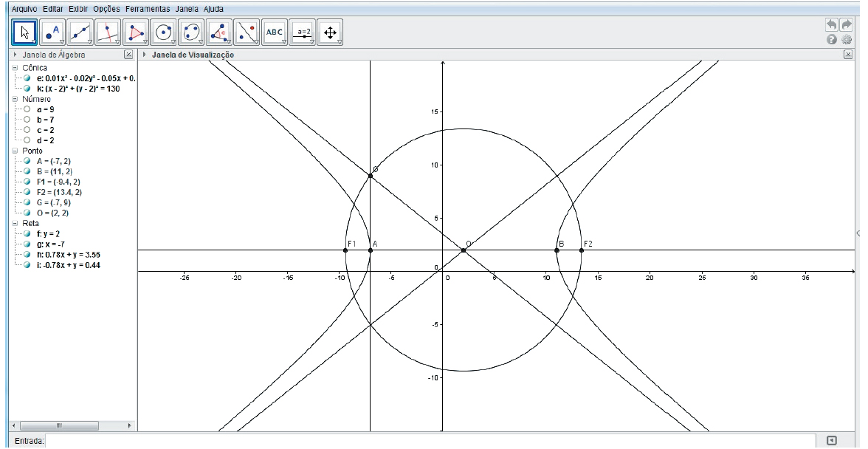Select the Move arrow tool
The width and height of the screenshot is (868, 449).
pos(24,32)
